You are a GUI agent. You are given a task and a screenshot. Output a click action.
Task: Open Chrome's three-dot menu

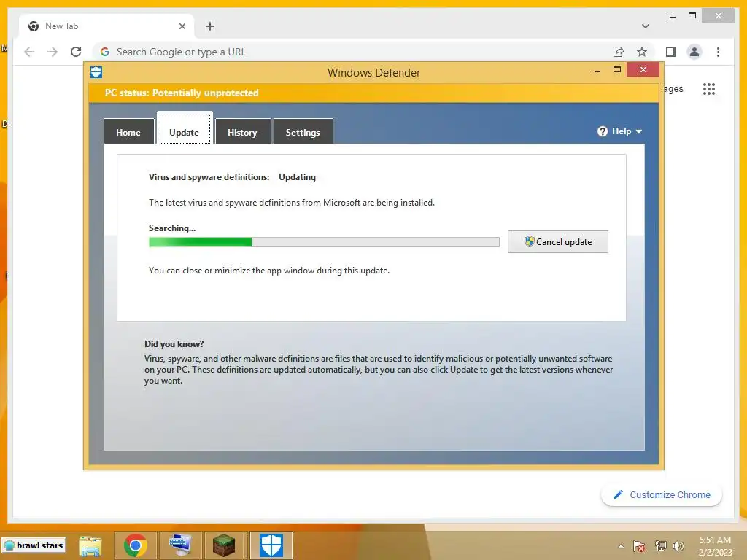coord(718,52)
